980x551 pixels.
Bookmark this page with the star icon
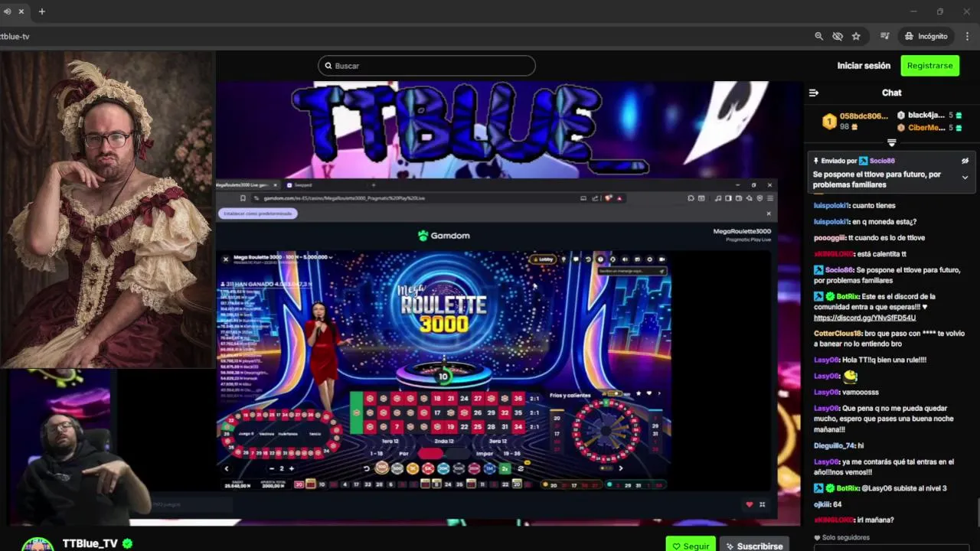coord(856,36)
